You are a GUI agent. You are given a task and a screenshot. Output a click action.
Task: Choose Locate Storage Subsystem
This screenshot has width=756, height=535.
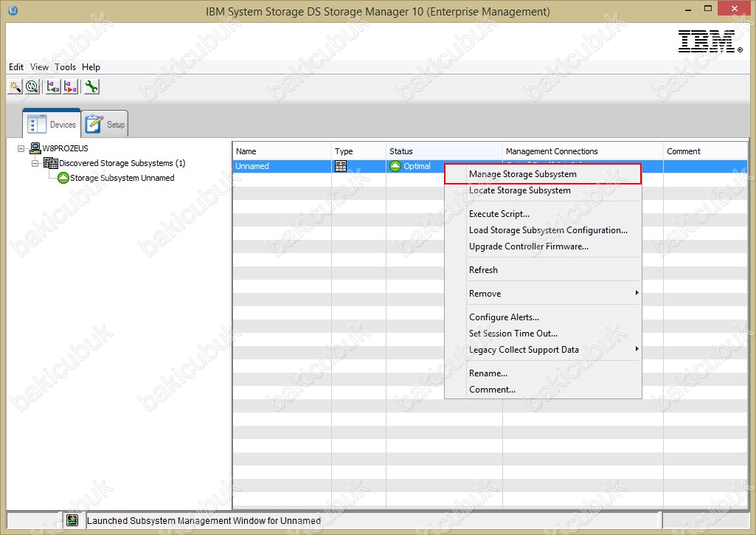click(x=543, y=190)
